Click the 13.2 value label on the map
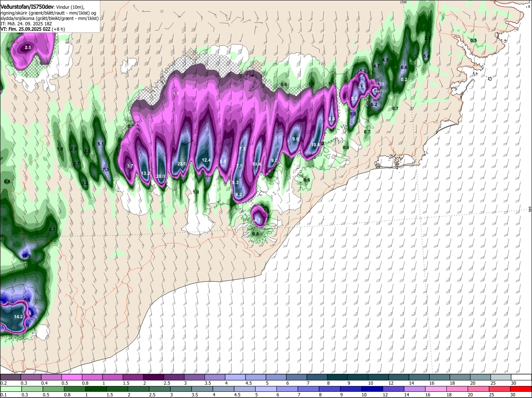Image resolution: width=532 pixels, height=398 pixels. [145, 173]
